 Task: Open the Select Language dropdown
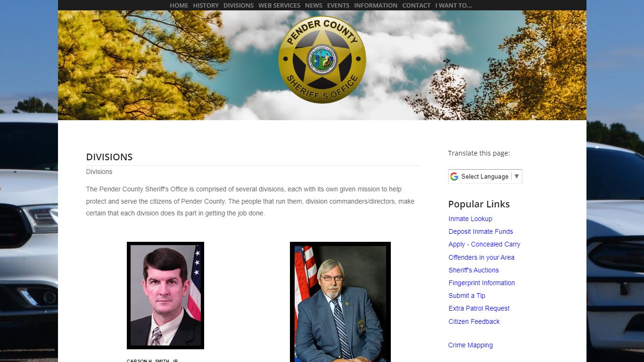click(485, 176)
